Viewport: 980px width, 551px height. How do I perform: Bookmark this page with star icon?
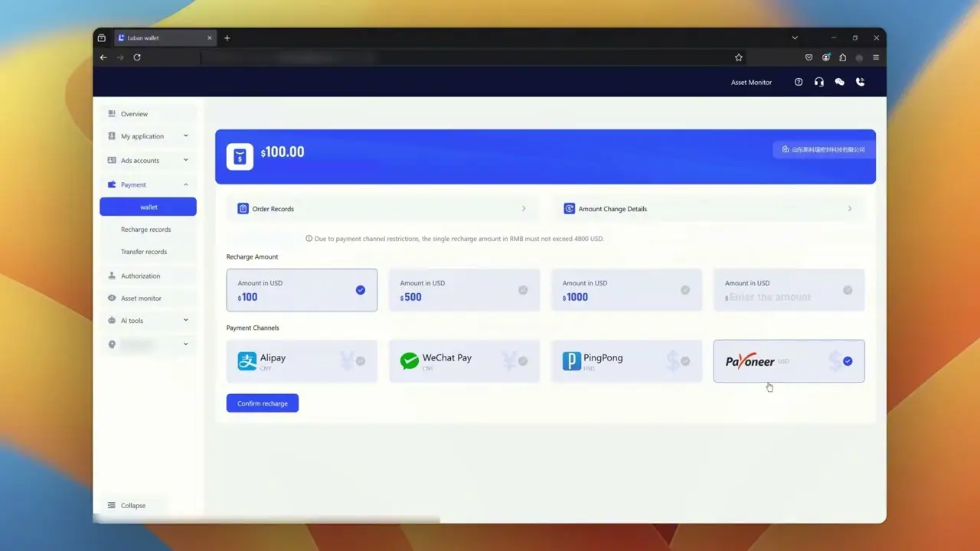point(739,57)
